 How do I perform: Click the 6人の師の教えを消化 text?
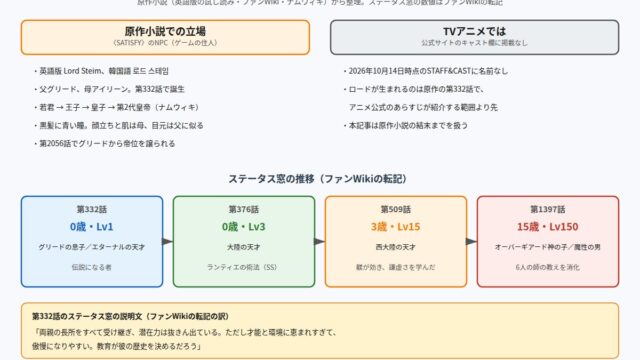point(548,267)
